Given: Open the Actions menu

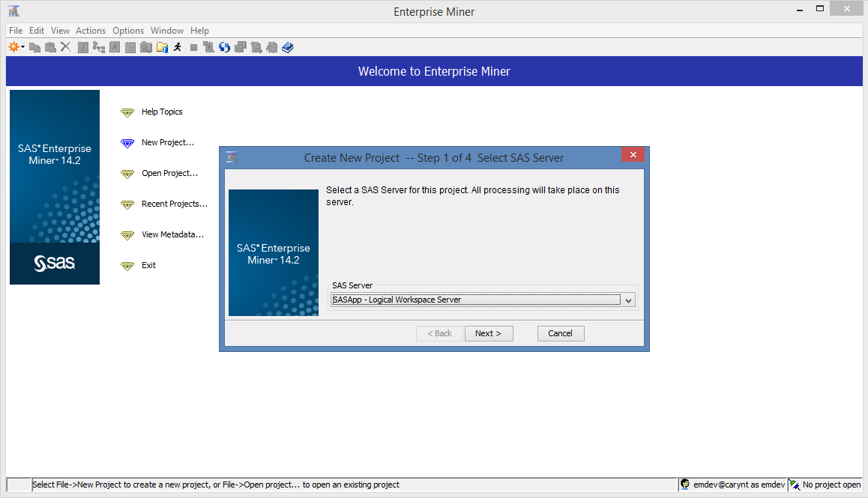Looking at the screenshot, I should pyautogui.click(x=91, y=31).
